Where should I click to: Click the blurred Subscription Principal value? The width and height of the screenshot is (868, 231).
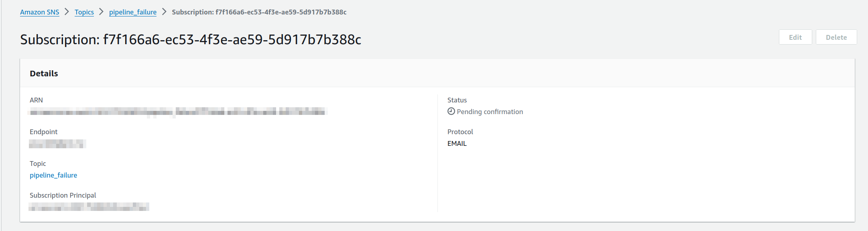(89, 207)
